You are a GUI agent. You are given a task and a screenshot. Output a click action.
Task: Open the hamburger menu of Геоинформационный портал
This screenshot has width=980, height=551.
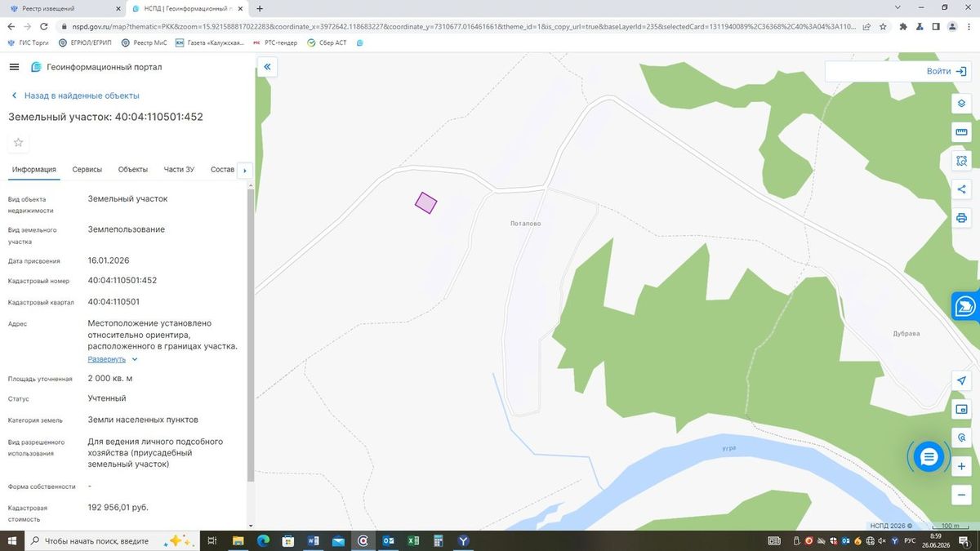(14, 67)
